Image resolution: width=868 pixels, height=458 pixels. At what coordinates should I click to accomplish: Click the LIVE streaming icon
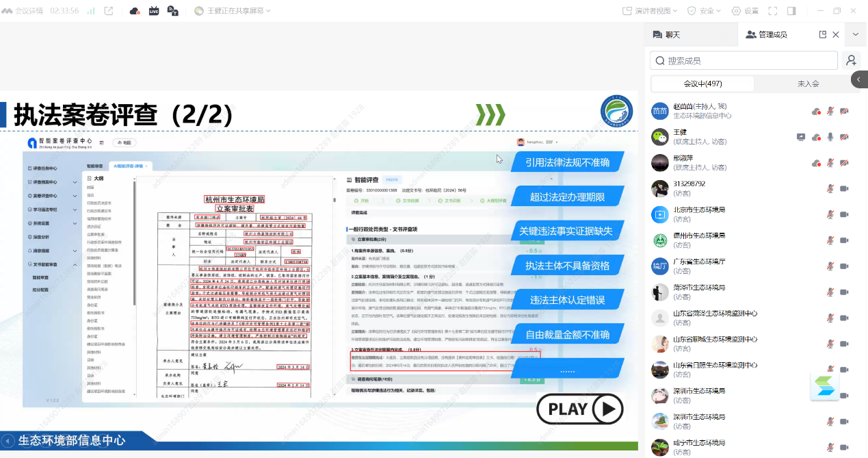154,11
